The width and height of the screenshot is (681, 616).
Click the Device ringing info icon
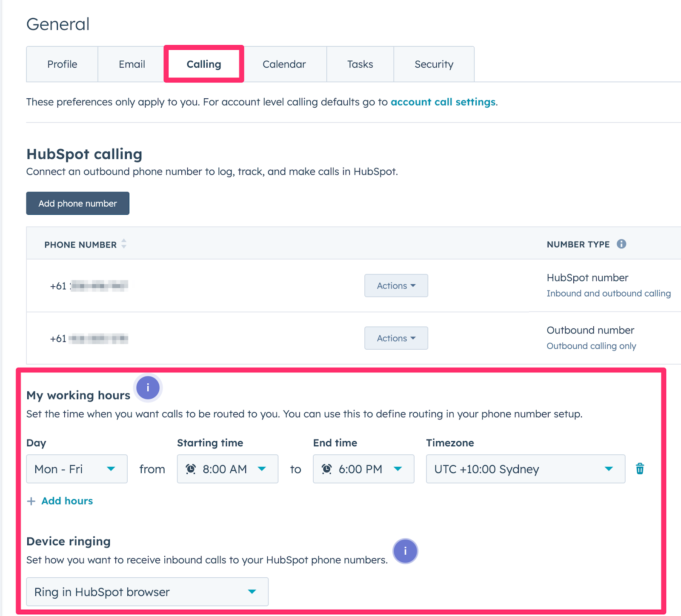405,551
